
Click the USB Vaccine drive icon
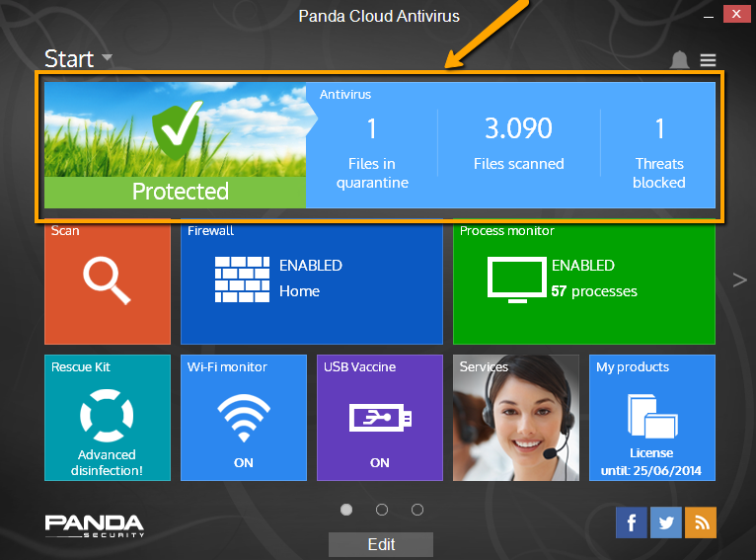click(x=380, y=418)
